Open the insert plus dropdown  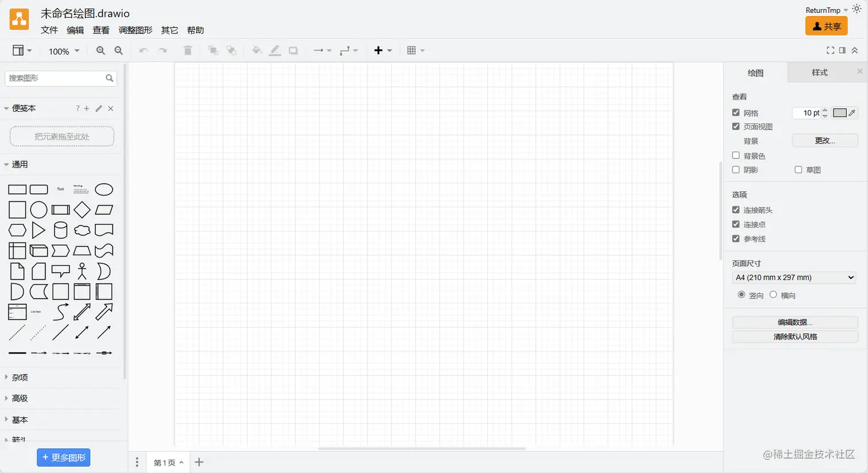click(x=383, y=51)
